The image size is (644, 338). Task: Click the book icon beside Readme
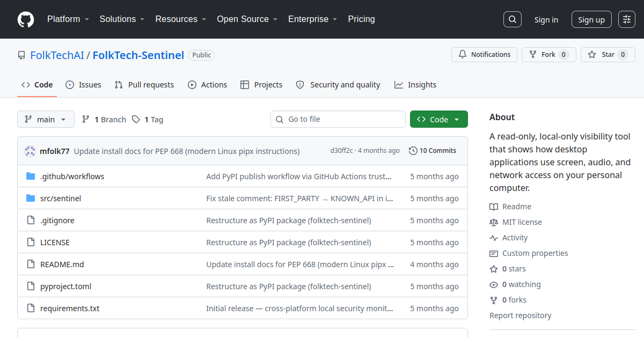(494, 207)
